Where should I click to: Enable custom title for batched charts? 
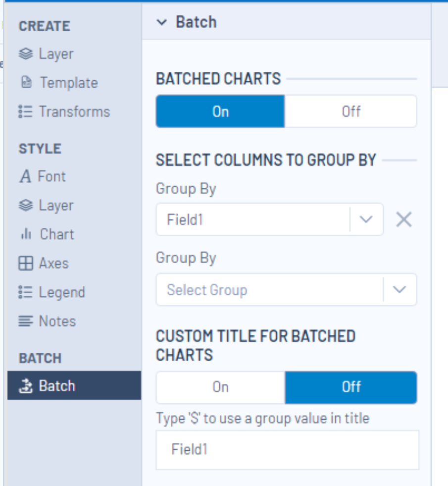click(x=220, y=387)
